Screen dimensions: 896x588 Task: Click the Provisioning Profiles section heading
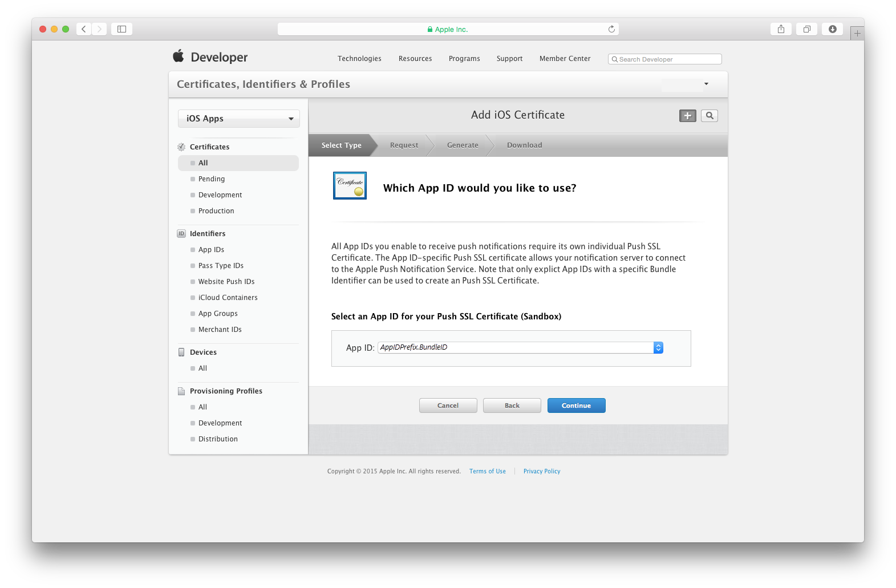(226, 391)
